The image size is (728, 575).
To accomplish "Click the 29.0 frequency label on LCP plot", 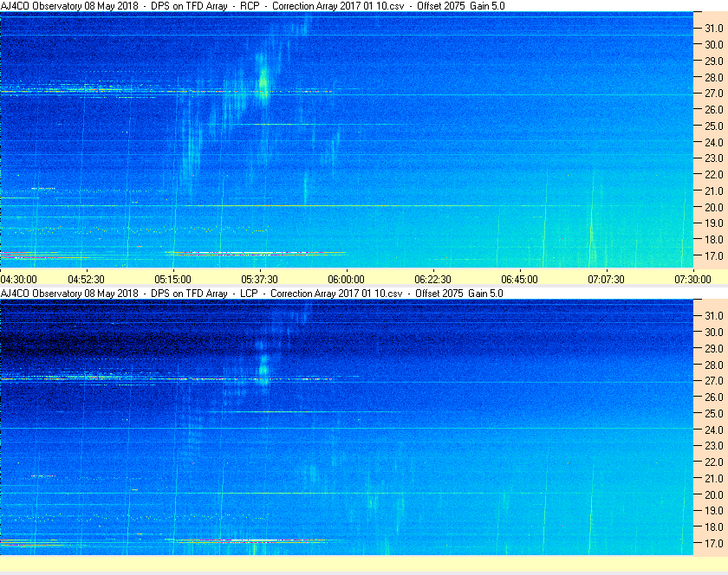I will pos(714,348).
